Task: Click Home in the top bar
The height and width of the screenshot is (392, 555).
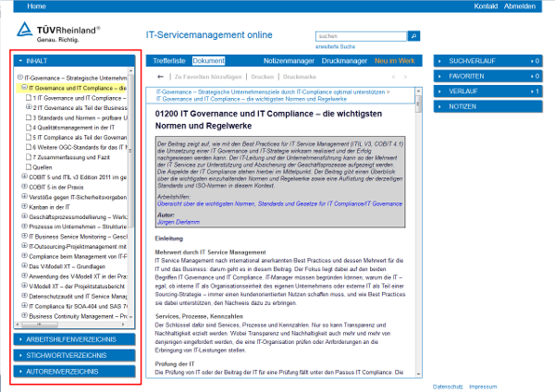Action: pos(36,6)
